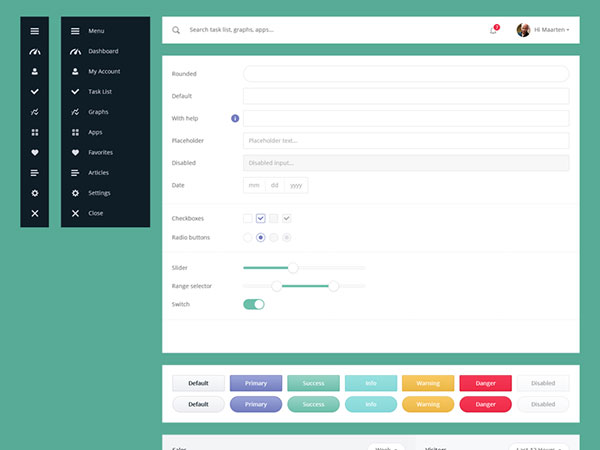Select the first empty radio button
The height and width of the screenshot is (450, 600).
(248, 237)
